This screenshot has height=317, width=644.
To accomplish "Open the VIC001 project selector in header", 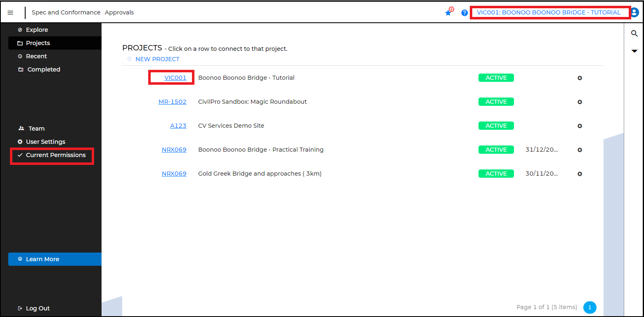I will (549, 12).
